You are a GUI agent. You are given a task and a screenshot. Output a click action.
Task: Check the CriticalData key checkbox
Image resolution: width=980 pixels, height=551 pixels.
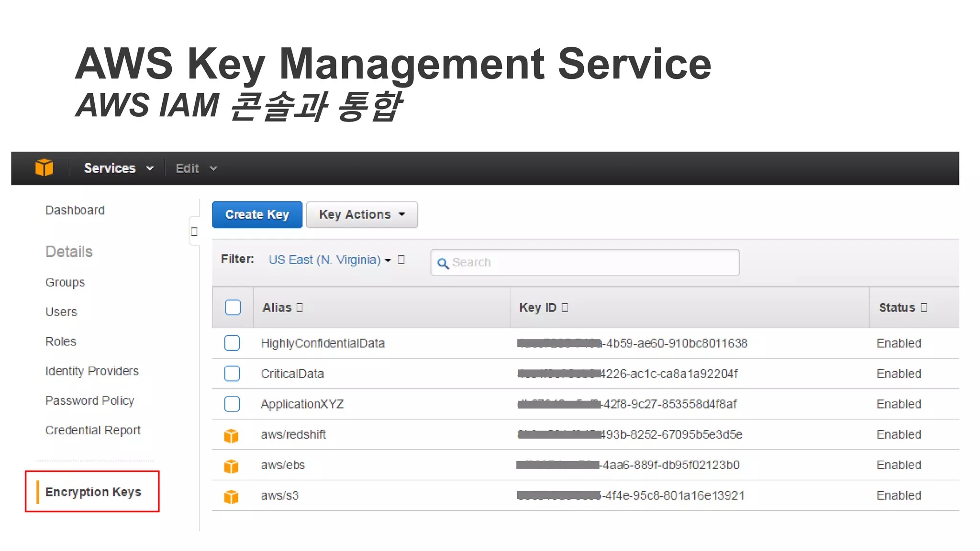coord(232,374)
